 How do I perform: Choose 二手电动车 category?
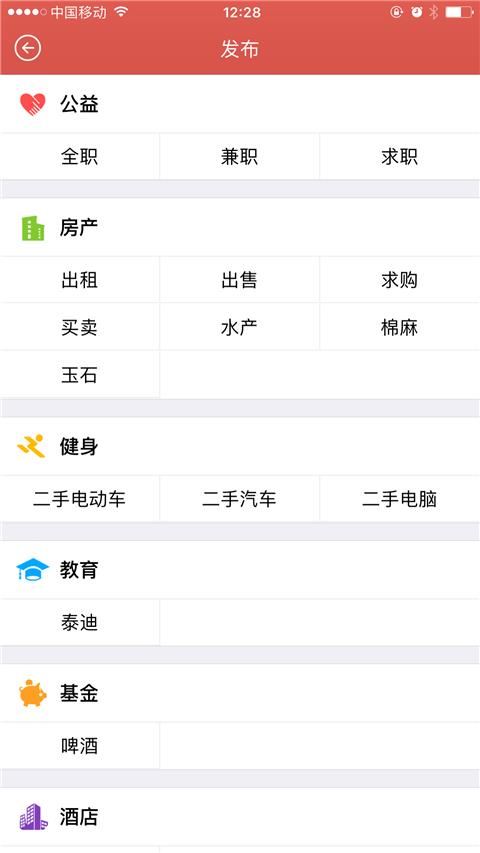point(79,499)
